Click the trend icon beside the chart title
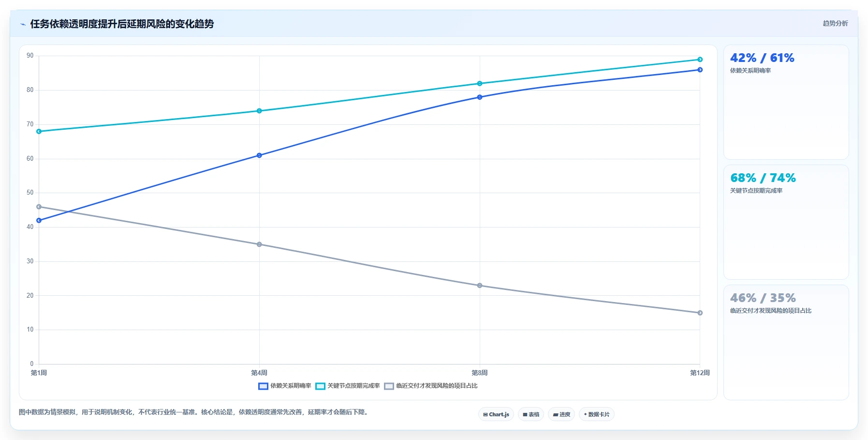Viewport: 868px width, 440px height. [x=23, y=24]
